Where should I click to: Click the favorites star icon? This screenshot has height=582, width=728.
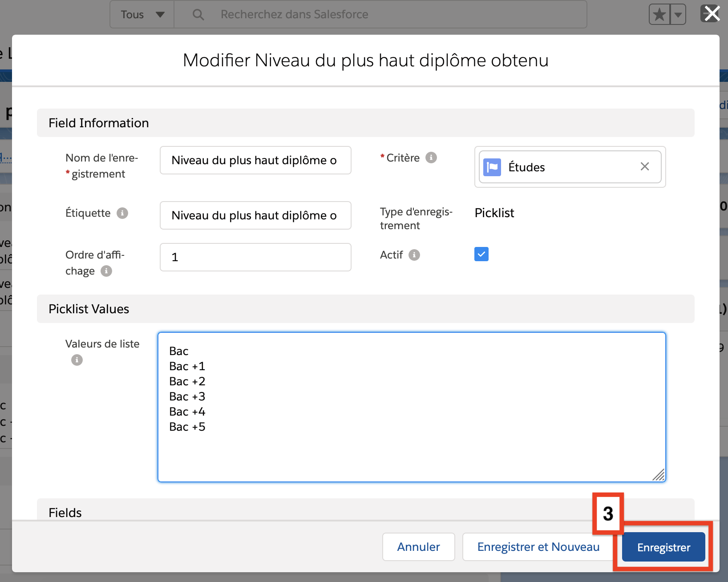pyautogui.click(x=659, y=15)
